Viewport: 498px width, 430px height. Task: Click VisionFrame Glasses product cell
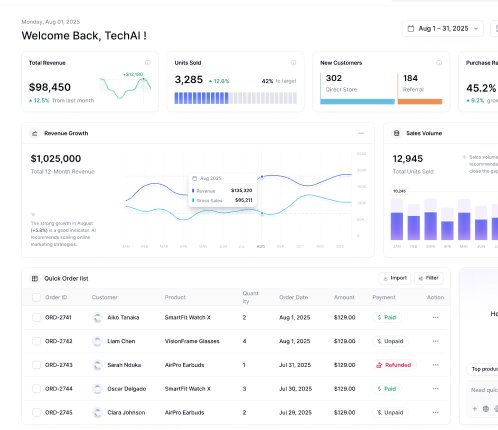tap(192, 341)
